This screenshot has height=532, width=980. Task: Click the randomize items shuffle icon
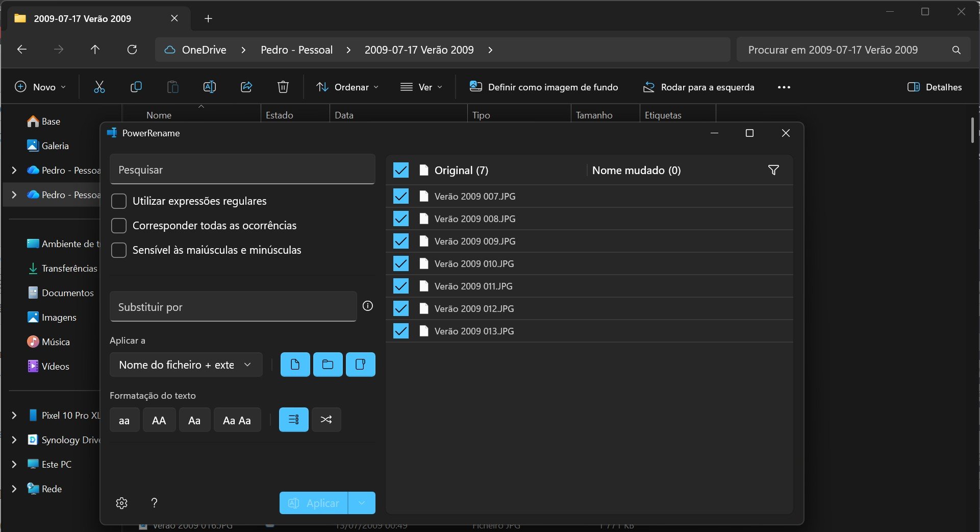point(326,420)
